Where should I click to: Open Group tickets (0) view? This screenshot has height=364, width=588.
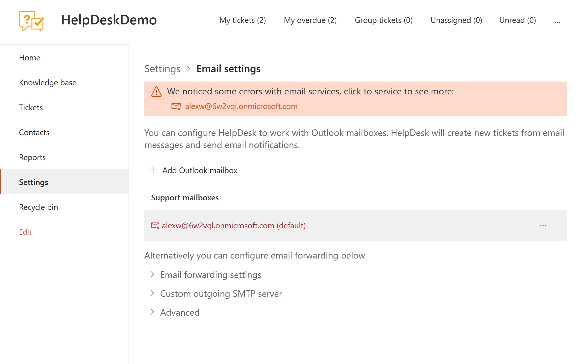(x=383, y=20)
